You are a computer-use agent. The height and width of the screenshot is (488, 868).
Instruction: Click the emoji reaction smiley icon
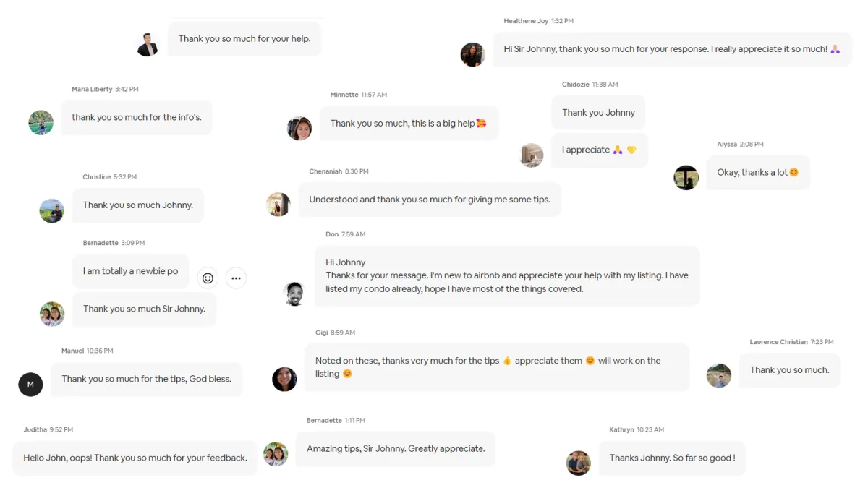[208, 278]
